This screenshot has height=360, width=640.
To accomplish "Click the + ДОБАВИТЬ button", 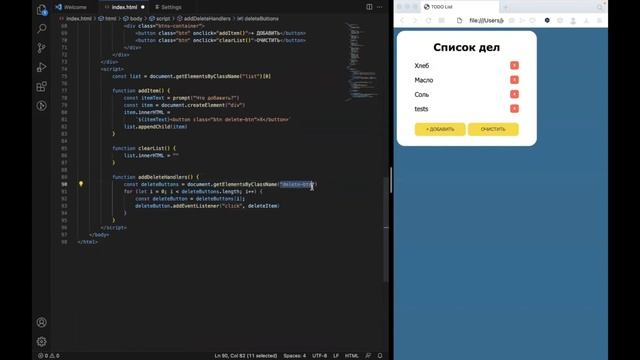I will point(440,129).
